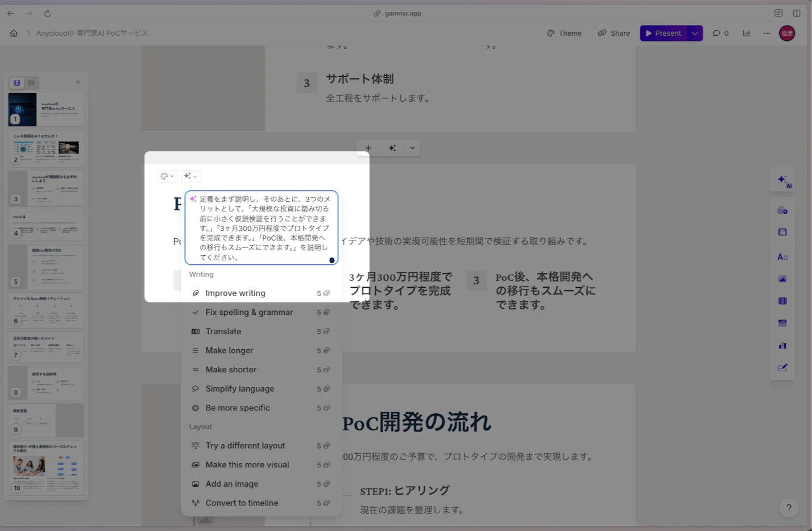Expand the card AI edit sparkle dropdown
The image size is (812, 531).
[x=190, y=176]
